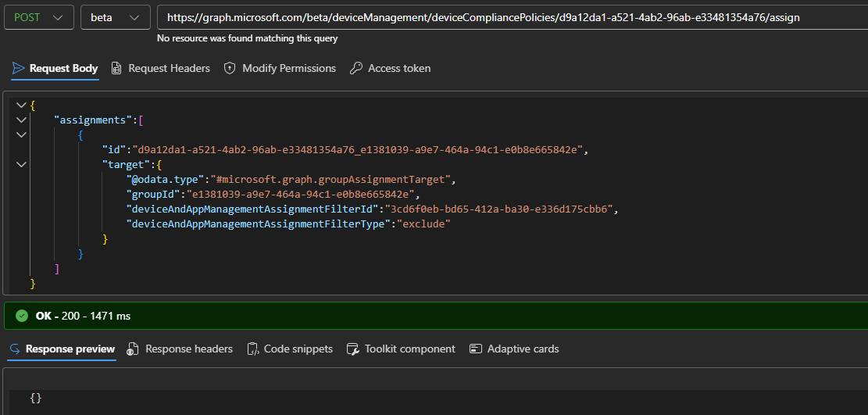This screenshot has width=868, height=415.
Task: Click the Modify Permissions shield icon
Action: pos(229,68)
